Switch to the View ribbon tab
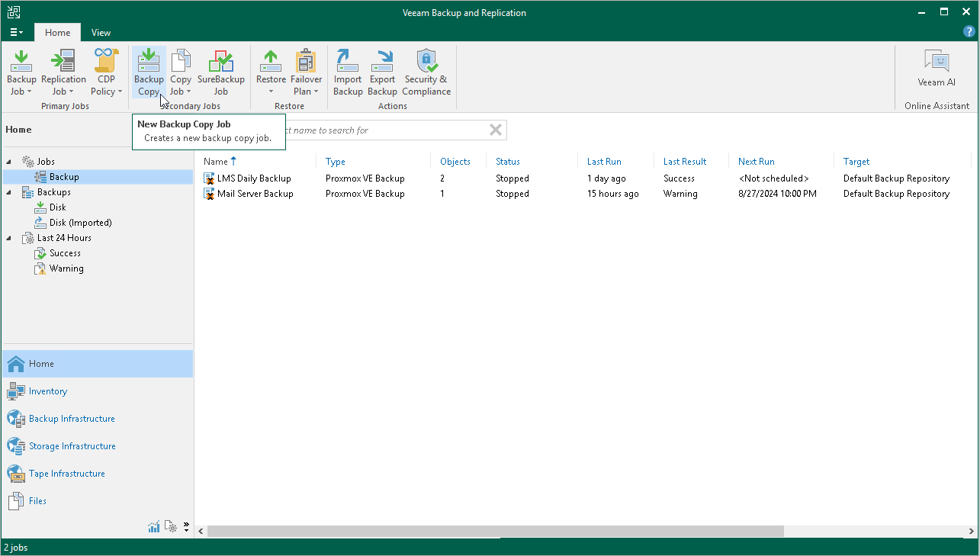This screenshot has width=980, height=556. tap(101, 33)
